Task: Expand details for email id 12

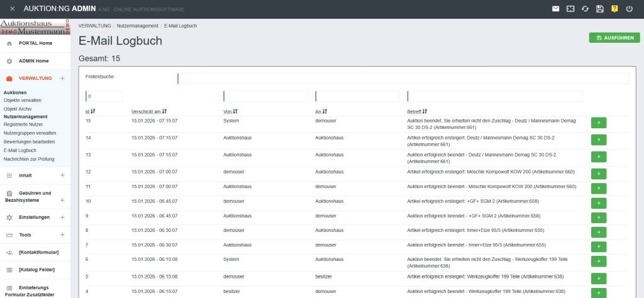Action: point(599,174)
